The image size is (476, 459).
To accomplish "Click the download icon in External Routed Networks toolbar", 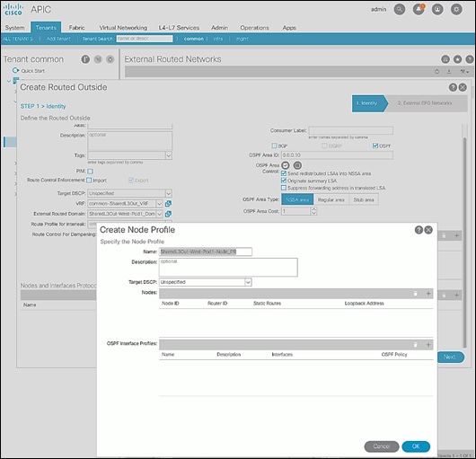I will 449,72.
